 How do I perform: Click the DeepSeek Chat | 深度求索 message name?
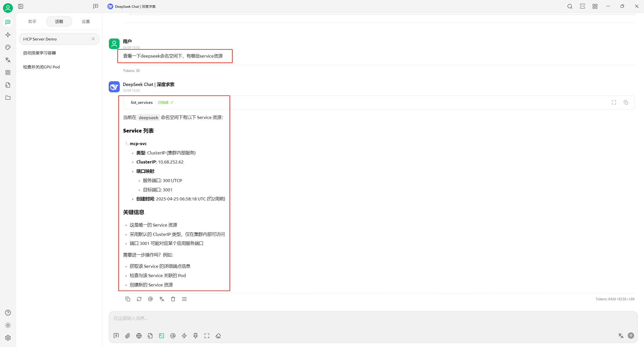[149, 84]
